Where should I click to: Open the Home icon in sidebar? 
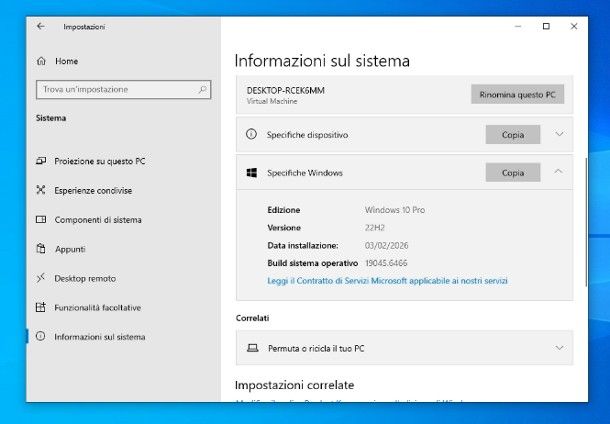[41, 61]
